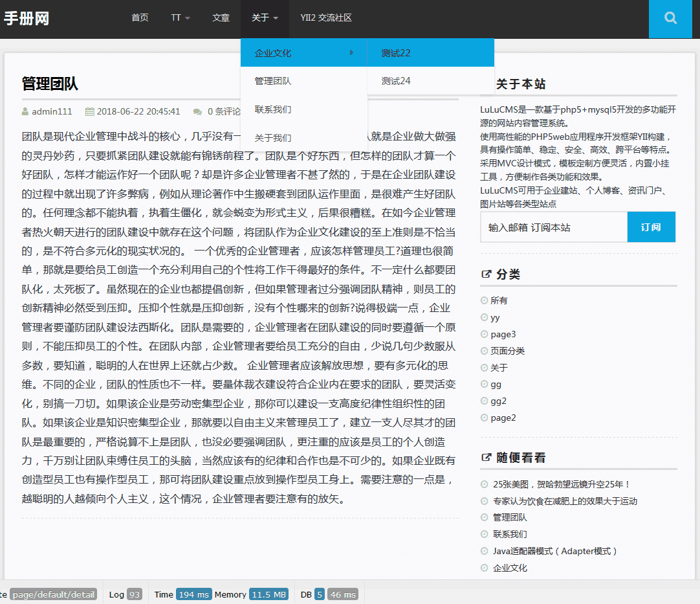Screen dimensions: 700x604
Task: Open the YII2 交流社区 nav link
Action: [326, 18]
